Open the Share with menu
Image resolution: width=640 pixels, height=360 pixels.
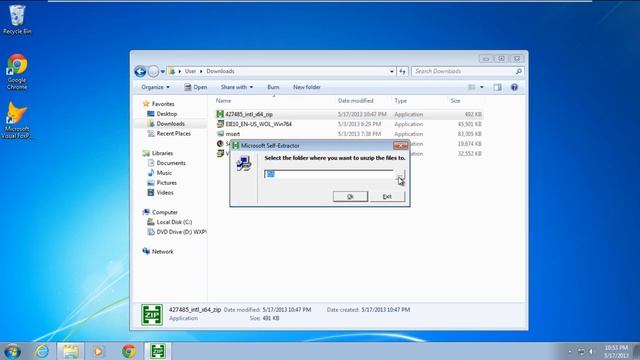click(237, 87)
